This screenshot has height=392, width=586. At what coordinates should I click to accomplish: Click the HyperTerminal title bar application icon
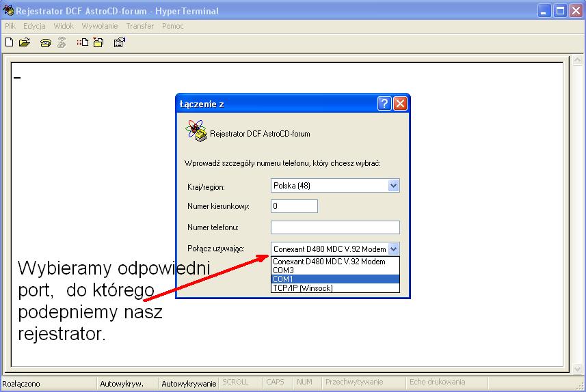pos(8,10)
